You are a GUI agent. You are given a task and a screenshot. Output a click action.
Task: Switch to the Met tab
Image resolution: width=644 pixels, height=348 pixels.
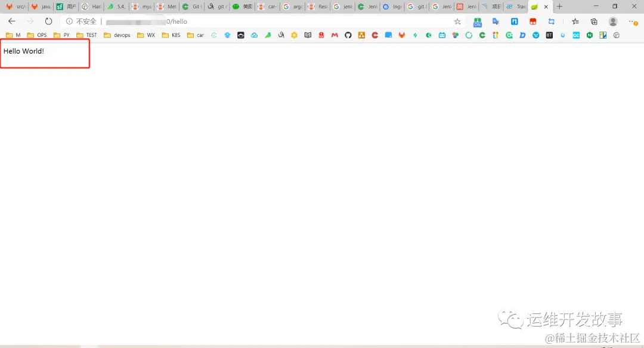tap(167, 7)
